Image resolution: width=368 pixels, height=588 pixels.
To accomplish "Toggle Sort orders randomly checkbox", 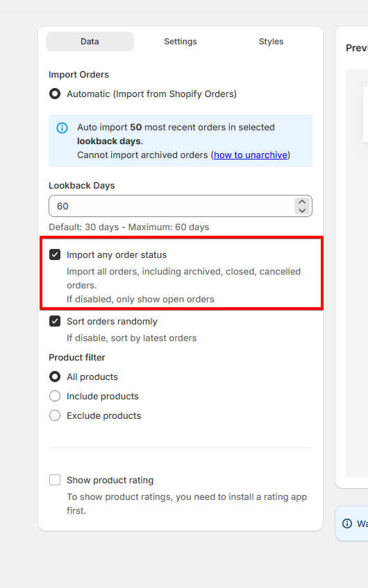I will [55, 321].
